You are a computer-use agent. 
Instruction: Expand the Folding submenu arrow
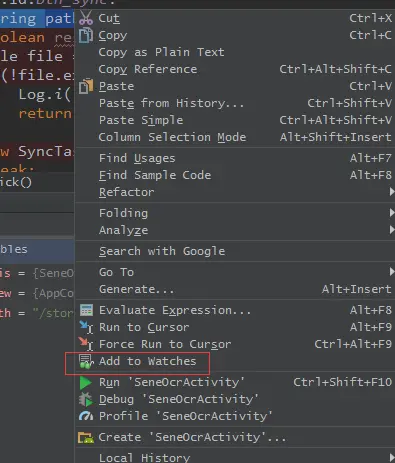392,213
